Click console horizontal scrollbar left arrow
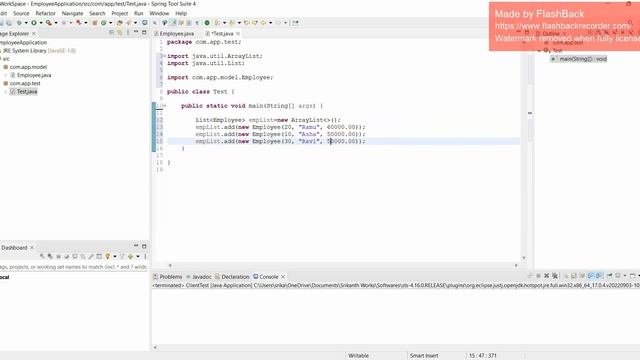 coord(155,348)
